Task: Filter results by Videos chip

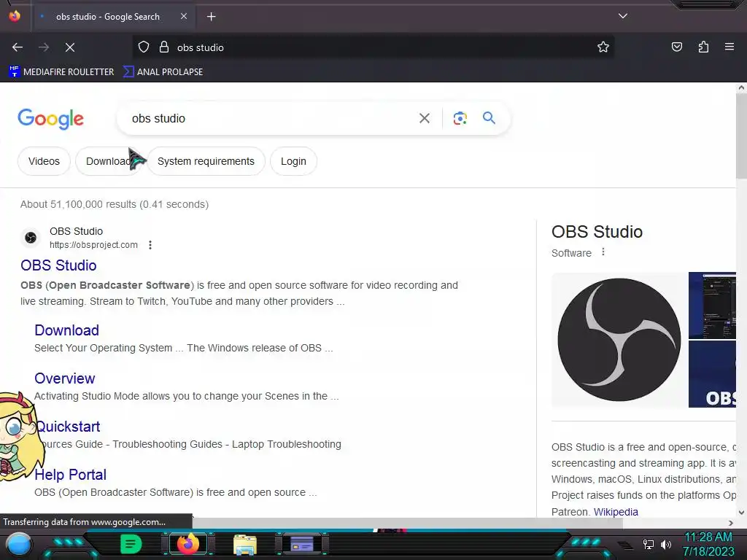Action: (44, 161)
